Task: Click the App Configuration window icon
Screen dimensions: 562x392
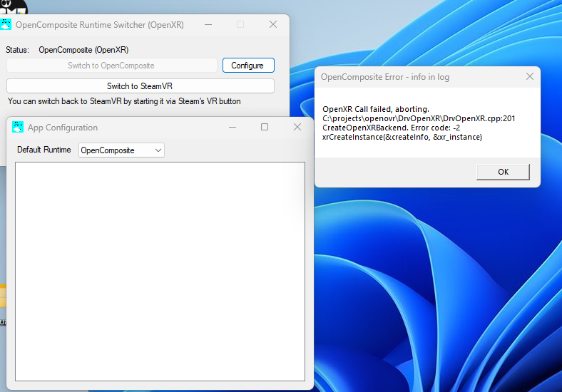Action: click(x=18, y=127)
